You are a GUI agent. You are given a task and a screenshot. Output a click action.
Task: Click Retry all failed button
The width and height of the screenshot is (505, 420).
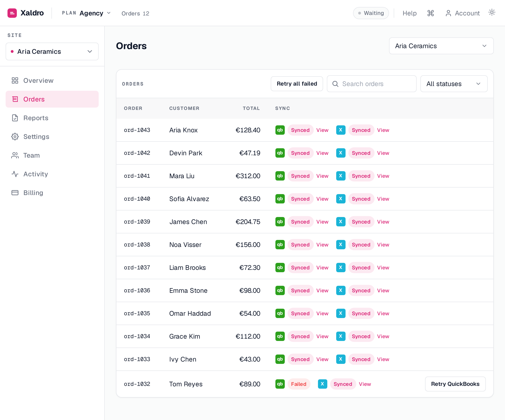[x=297, y=84]
